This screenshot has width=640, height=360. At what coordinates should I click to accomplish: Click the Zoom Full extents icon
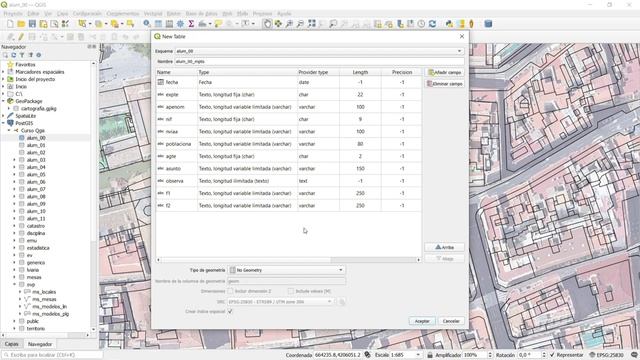pos(312,24)
